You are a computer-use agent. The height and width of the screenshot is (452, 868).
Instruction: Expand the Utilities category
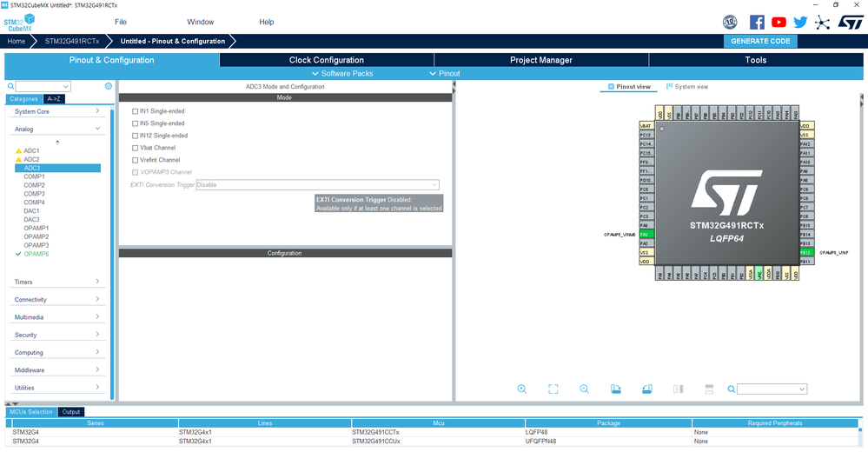pyautogui.click(x=57, y=388)
